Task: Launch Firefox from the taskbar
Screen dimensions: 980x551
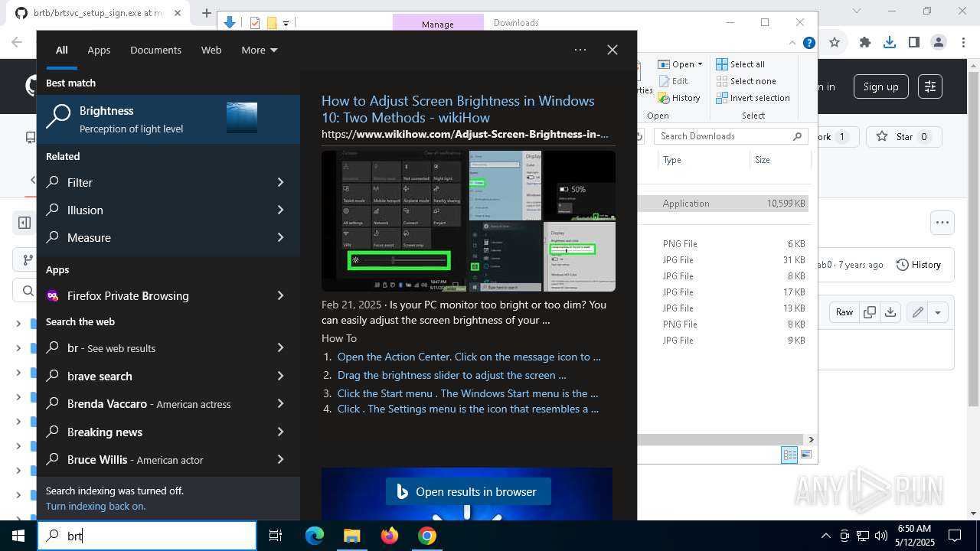Action: [390, 536]
